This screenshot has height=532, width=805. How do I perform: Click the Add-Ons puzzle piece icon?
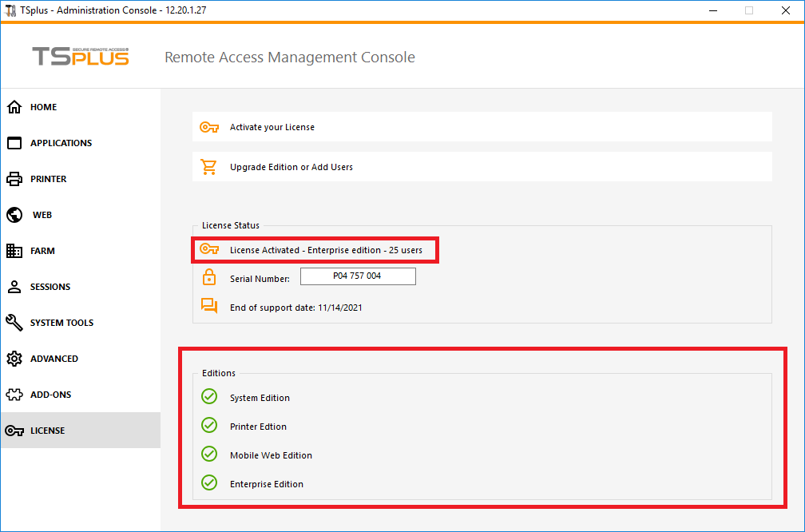click(x=14, y=395)
